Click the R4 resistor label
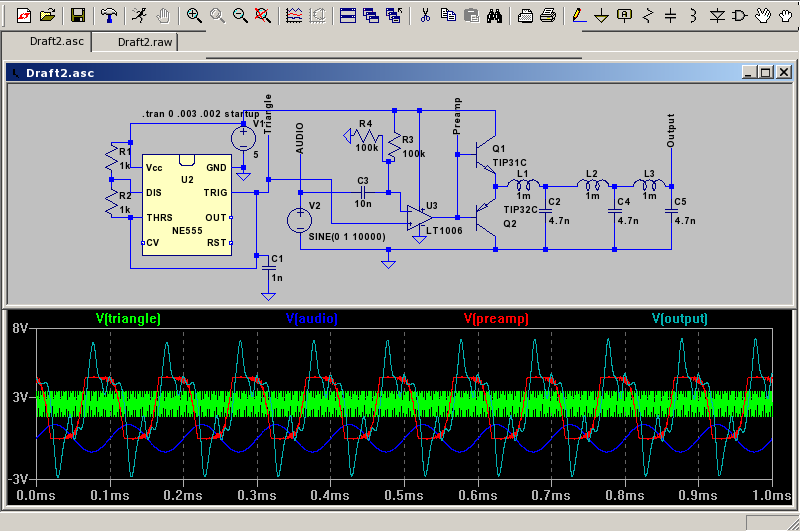This screenshot has width=800, height=531. 365,123
